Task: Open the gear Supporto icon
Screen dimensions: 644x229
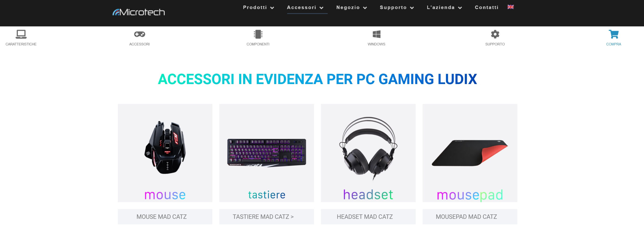Action: tap(495, 34)
